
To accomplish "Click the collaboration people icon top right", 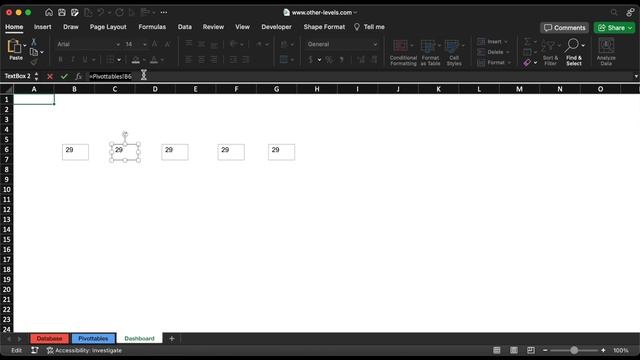I will pyautogui.click(x=630, y=12).
